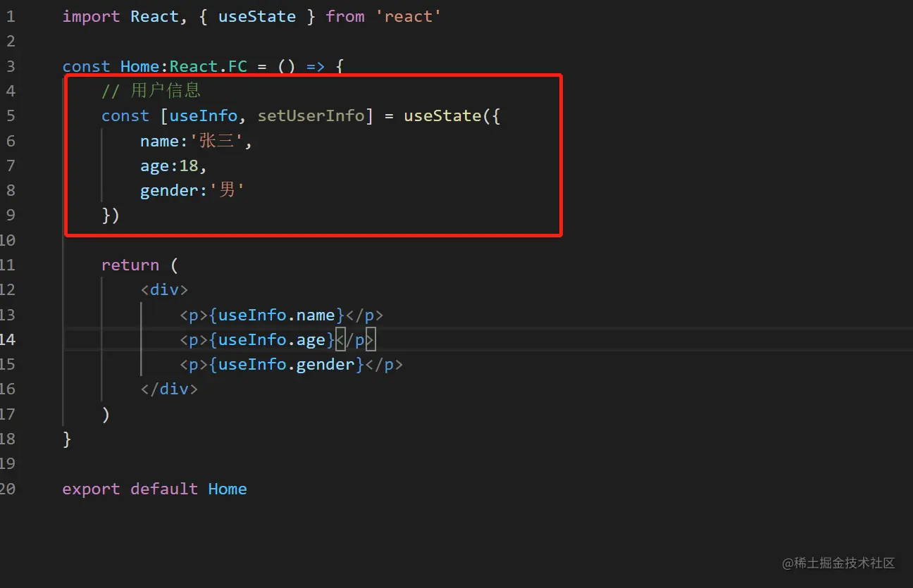Click the 'react' string in the import
The width and height of the screenshot is (913, 588).
pos(408,17)
